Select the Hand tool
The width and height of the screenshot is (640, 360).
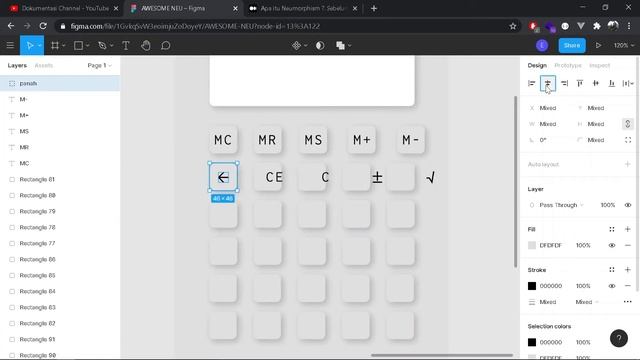[x=146, y=45]
